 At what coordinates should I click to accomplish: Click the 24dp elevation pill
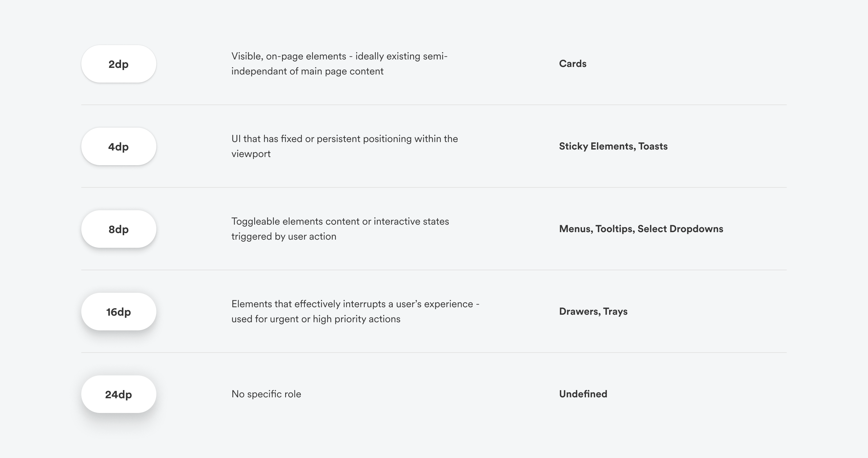[119, 394]
